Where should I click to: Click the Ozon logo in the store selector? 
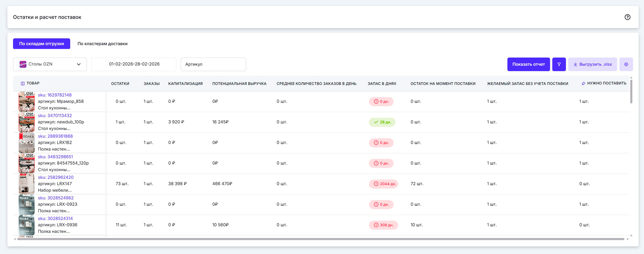23,64
